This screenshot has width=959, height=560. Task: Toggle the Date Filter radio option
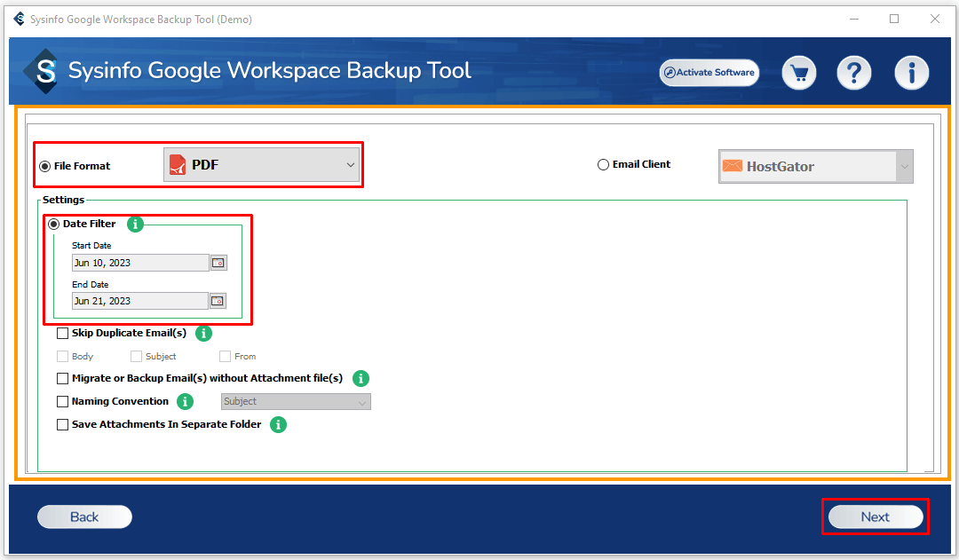tap(54, 224)
